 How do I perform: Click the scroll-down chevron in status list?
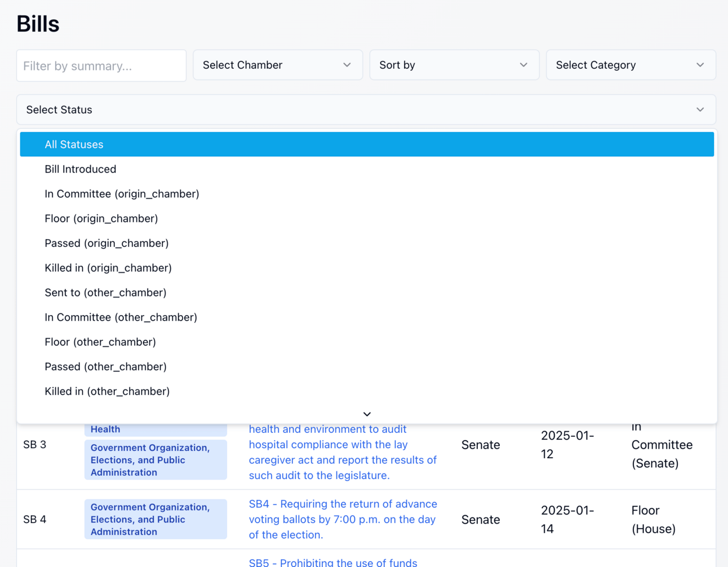(x=367, y=414)
